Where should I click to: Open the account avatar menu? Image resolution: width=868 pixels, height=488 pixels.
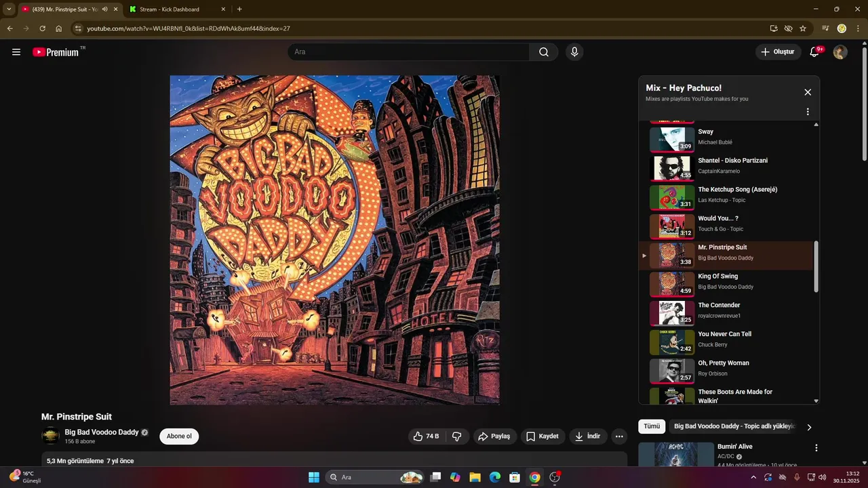point(840,52)
